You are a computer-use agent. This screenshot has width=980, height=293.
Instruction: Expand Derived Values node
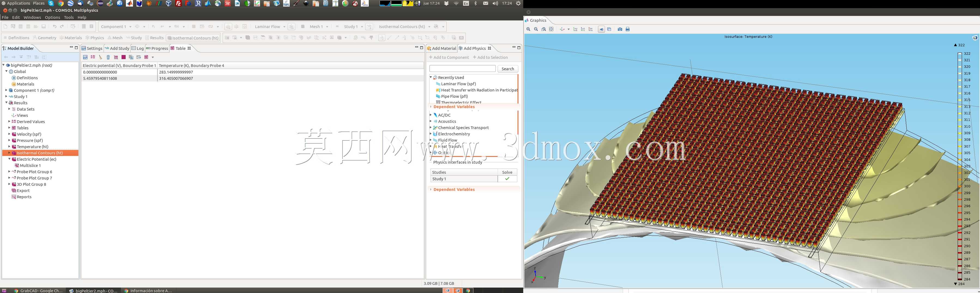coord(9,122)
